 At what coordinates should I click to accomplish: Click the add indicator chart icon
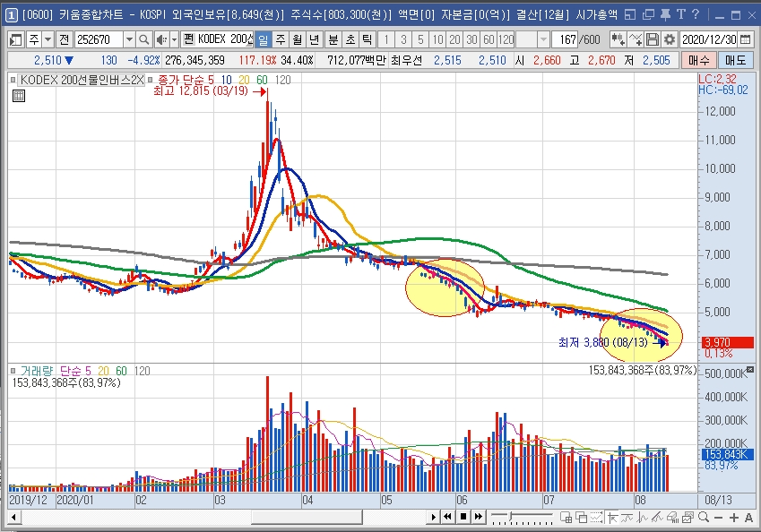tap(636, 39)
